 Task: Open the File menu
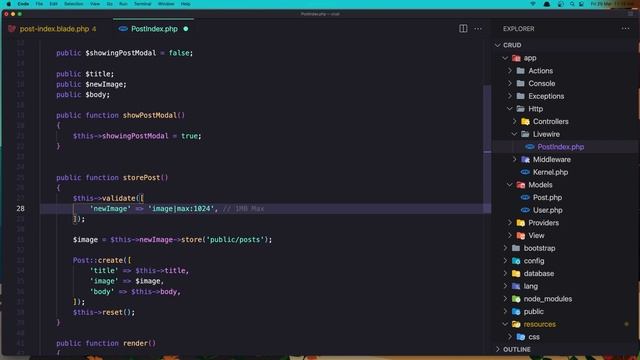pos(39,4)
